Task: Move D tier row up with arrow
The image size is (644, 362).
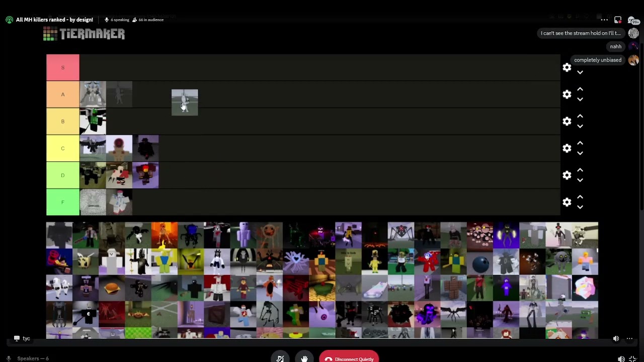Action: [x=580, y=170]
